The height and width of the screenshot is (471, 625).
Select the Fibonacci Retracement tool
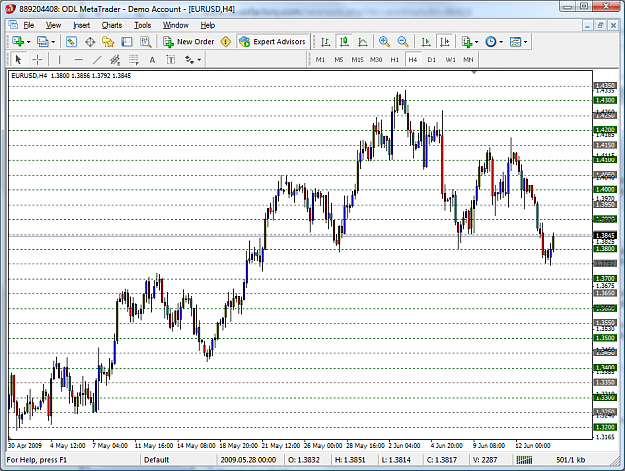134,60
